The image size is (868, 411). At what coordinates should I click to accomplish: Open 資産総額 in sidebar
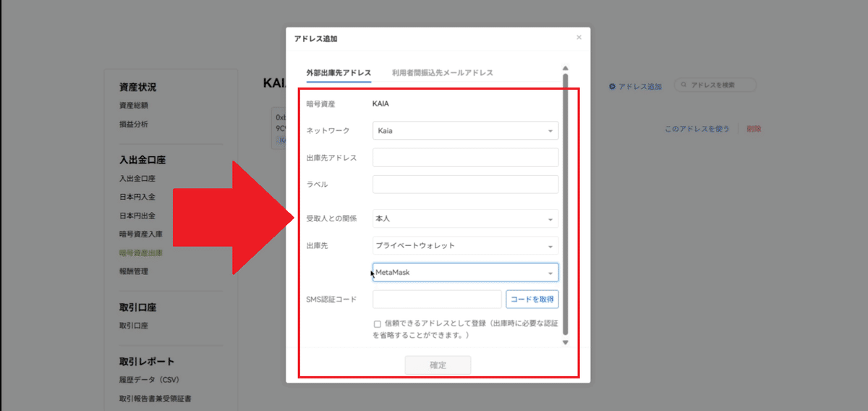(134, 106)
